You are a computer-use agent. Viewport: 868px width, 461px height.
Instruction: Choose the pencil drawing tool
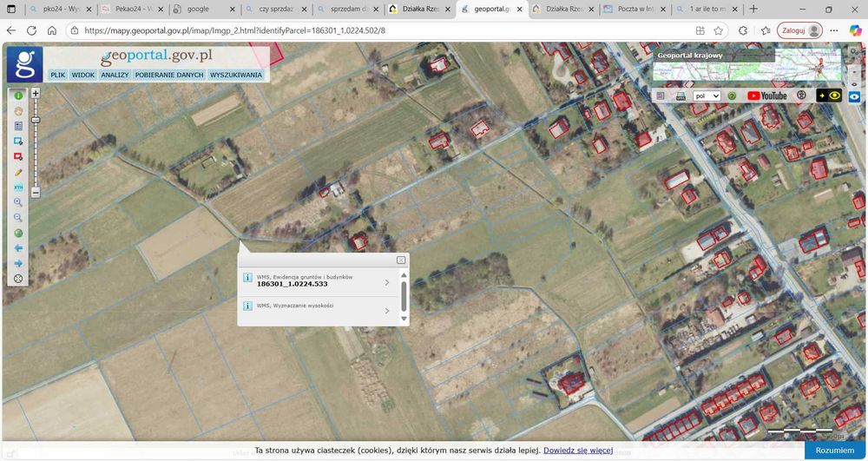pyautogui.click(x=18, y=172)
